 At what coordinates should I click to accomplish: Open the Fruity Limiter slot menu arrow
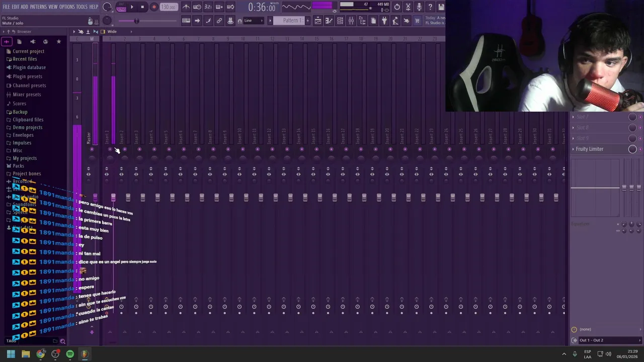(573, 149)
